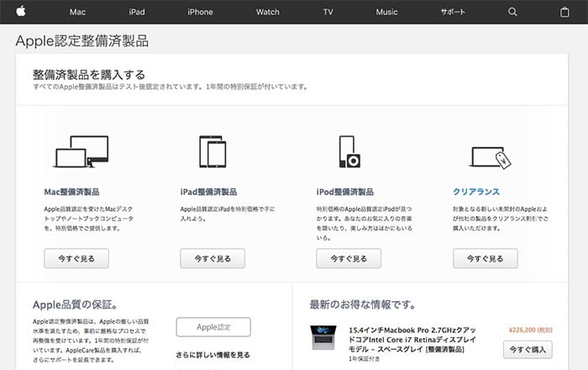Open the Music menu item
This screenshot has width=588, height=370.
(386, 12)
